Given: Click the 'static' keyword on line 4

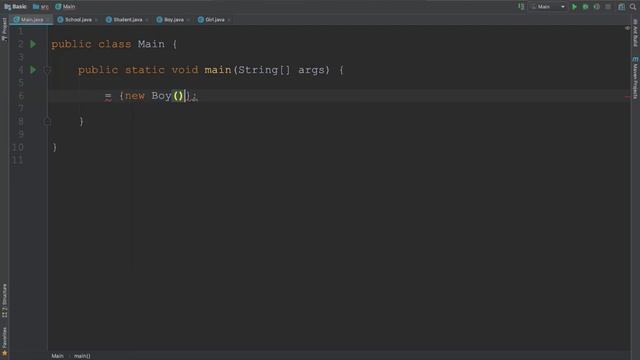Looking at the screenshot, I should point(144,70).
